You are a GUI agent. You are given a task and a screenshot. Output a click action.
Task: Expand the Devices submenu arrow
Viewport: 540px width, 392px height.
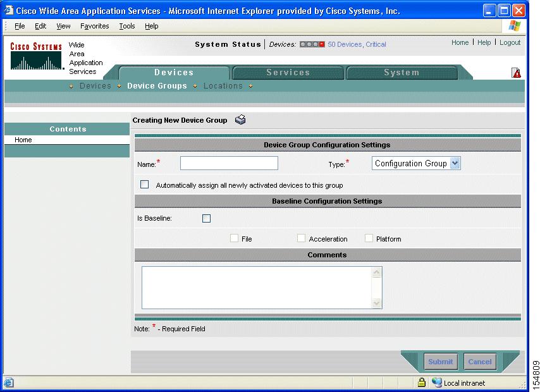point(71,87)
